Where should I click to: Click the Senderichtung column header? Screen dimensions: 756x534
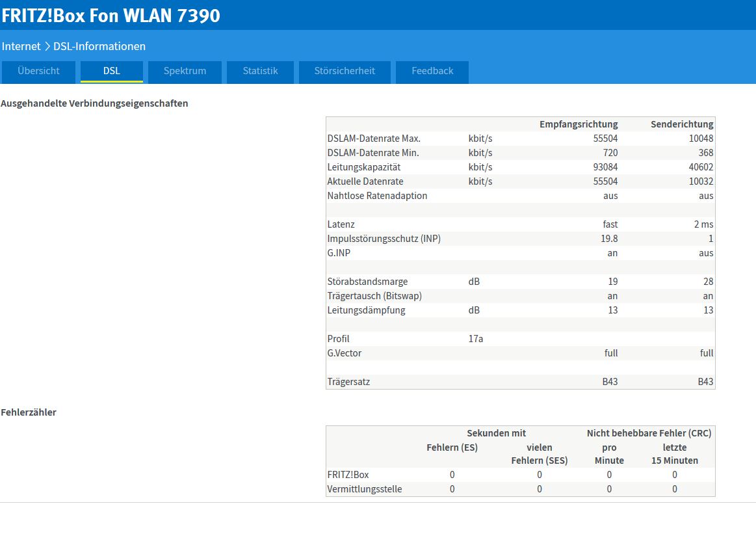point(682,124)
